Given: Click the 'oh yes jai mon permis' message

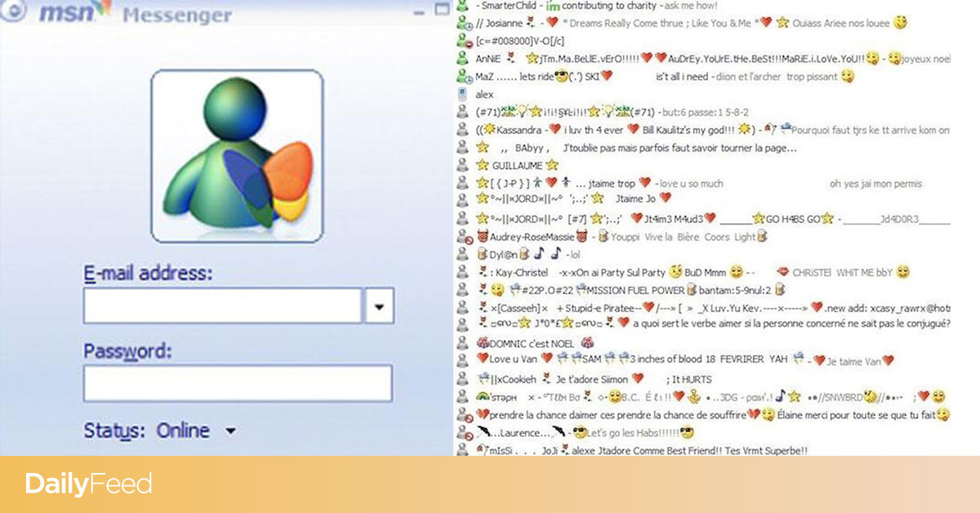Looking at the screenshot, I should pyautogui.click(x=875, y=184).
